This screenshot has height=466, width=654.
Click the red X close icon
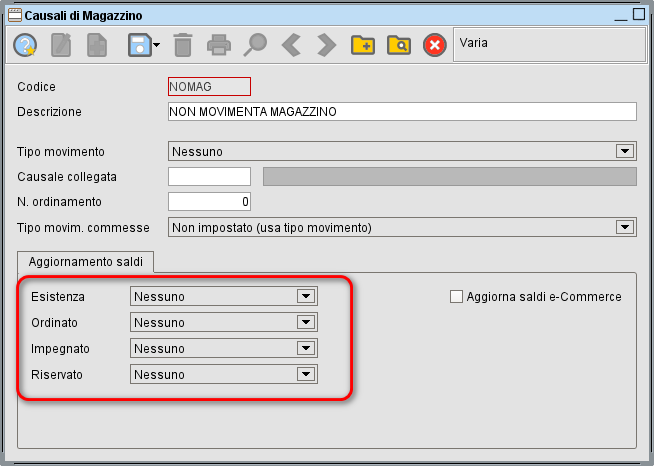pyautogui.click(x=434, y=45)
